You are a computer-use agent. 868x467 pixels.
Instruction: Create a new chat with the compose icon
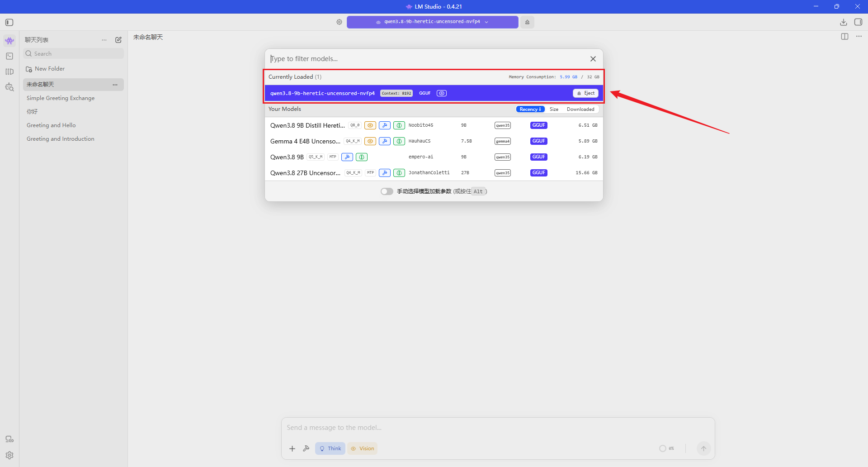pyautogui.click(x=118, y=40)
